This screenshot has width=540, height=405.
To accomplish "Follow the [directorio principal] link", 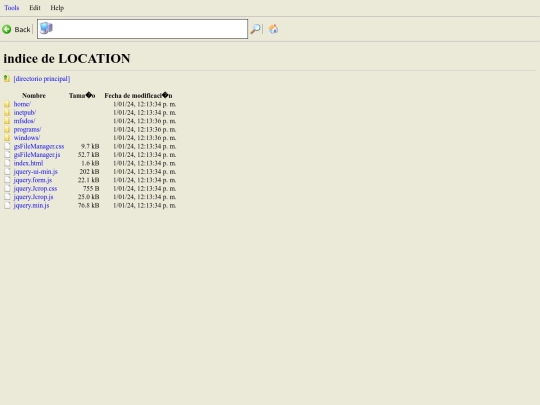I will pos(42,79).
